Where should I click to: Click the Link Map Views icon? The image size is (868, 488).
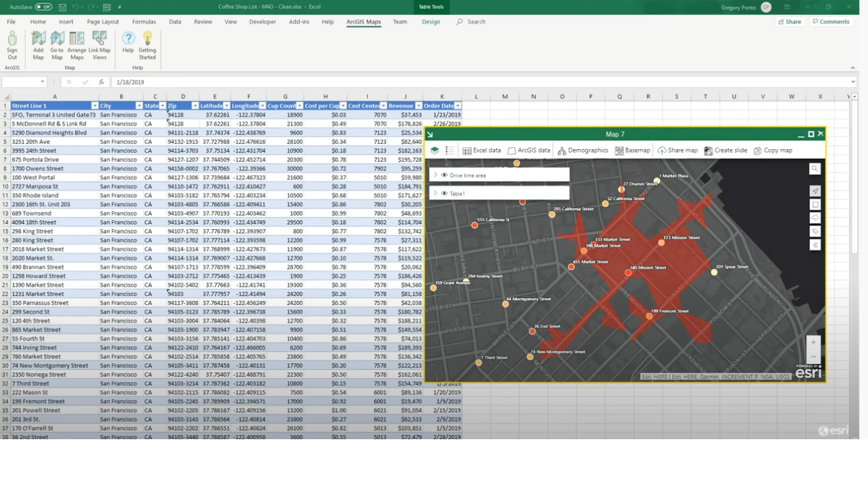pos(99,45)
